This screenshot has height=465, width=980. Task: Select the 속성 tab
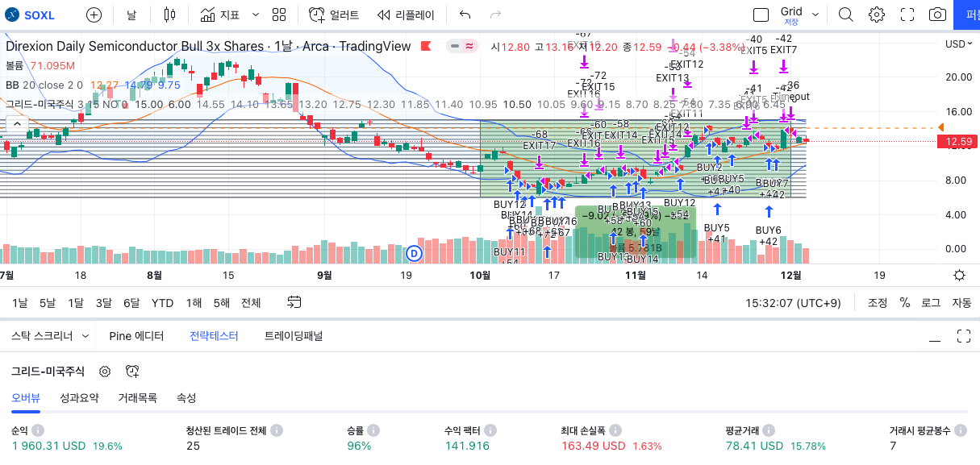point(186,398)
